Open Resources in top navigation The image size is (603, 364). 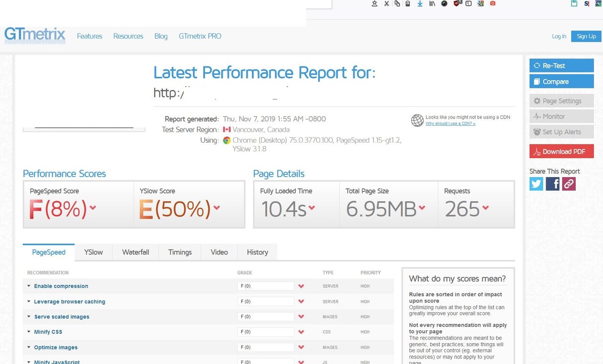[x=128, y=36]
